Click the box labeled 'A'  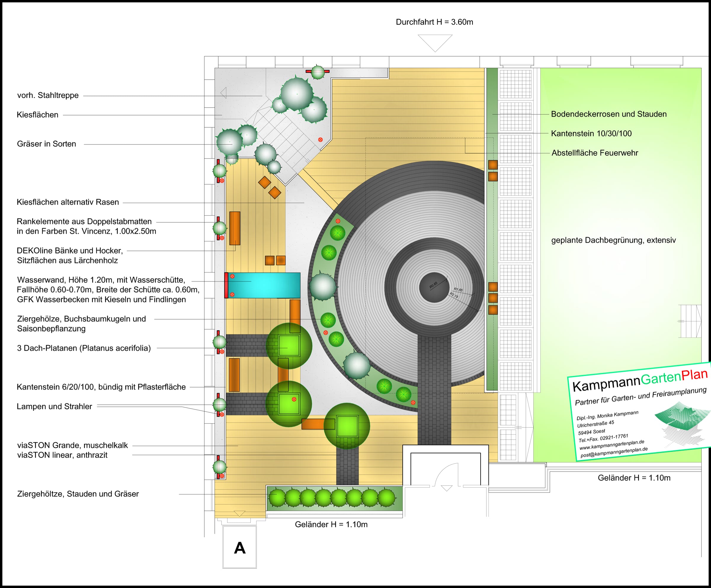point(240,548)
